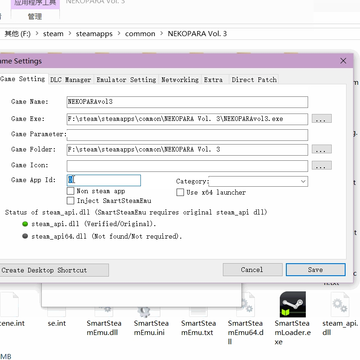The width and height of the screenshot is (360, 360).
Task: Click Save button
Action: click(x=315, y=270)
